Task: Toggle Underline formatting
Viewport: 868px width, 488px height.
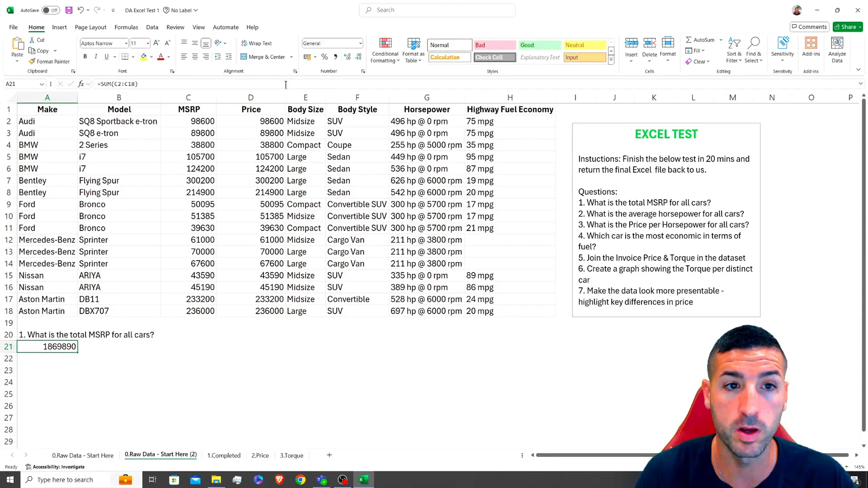Action: pyautogui.click(x=107, y=56)
